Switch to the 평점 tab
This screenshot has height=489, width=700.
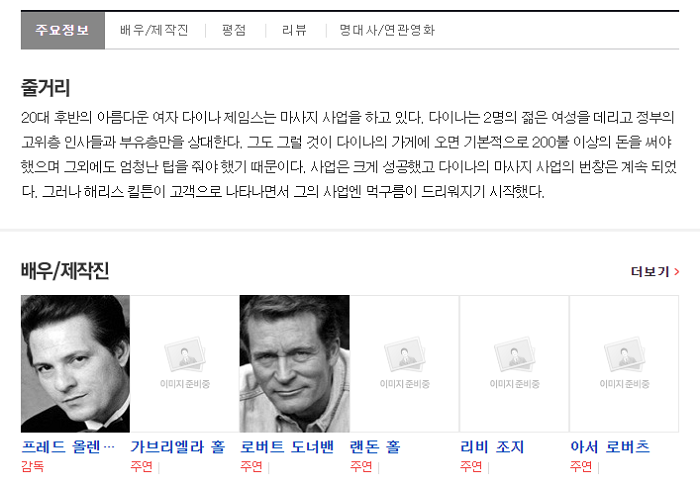pos(234,30)
